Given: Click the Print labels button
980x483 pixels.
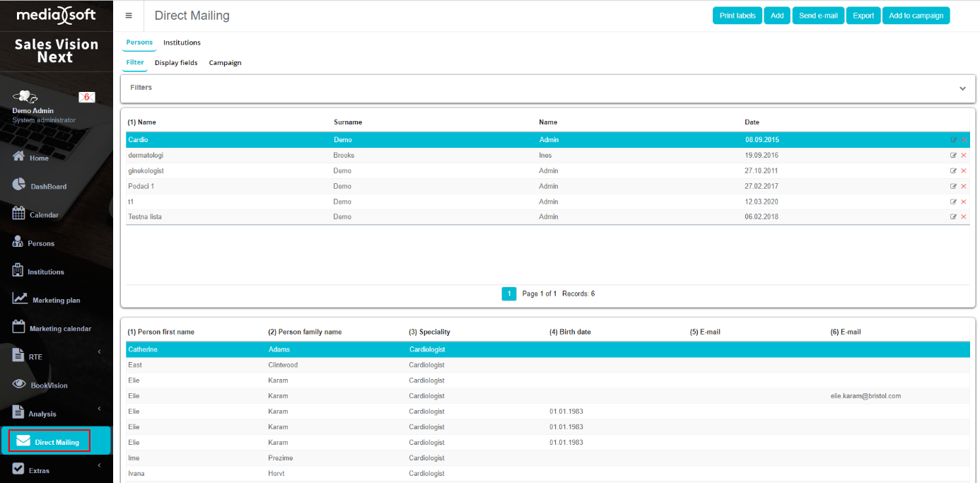Looking at the screenshot, I should point(737,16).
